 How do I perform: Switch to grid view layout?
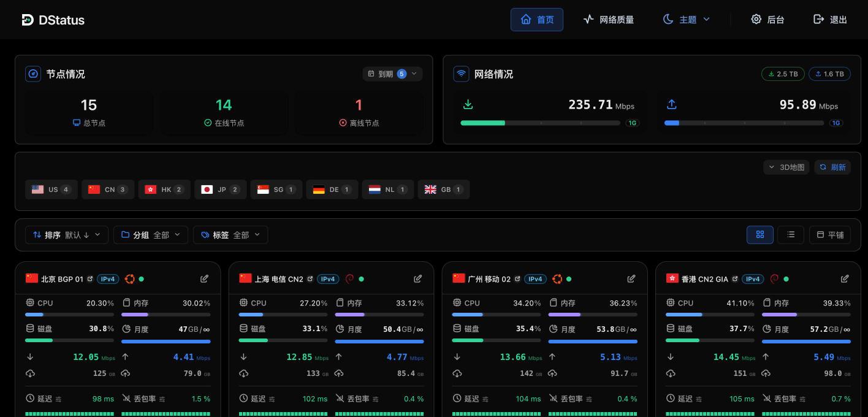coord(760,234)
